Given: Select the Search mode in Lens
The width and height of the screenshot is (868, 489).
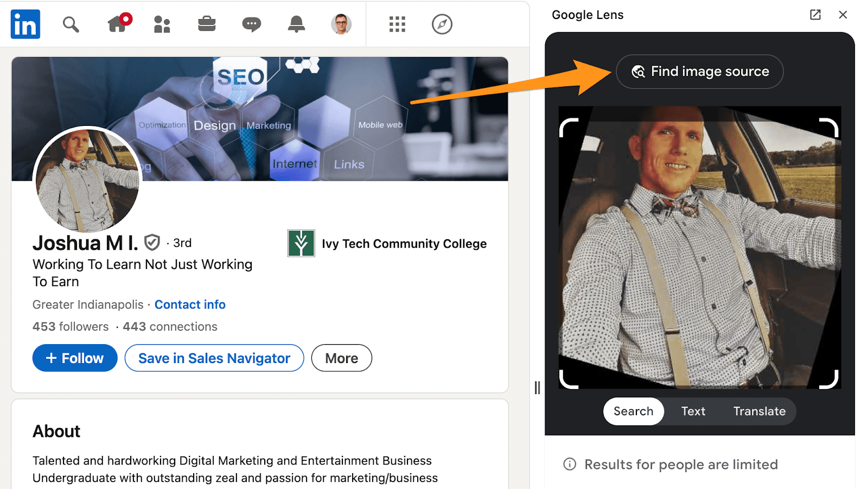Looking at the screenshot, I should 633,411.
